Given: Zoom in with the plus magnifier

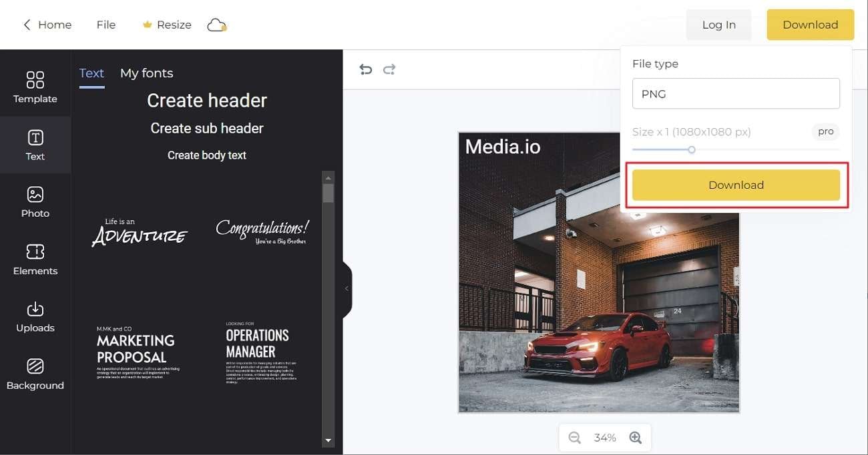Looking at the screenshot, I should [635, 438].
